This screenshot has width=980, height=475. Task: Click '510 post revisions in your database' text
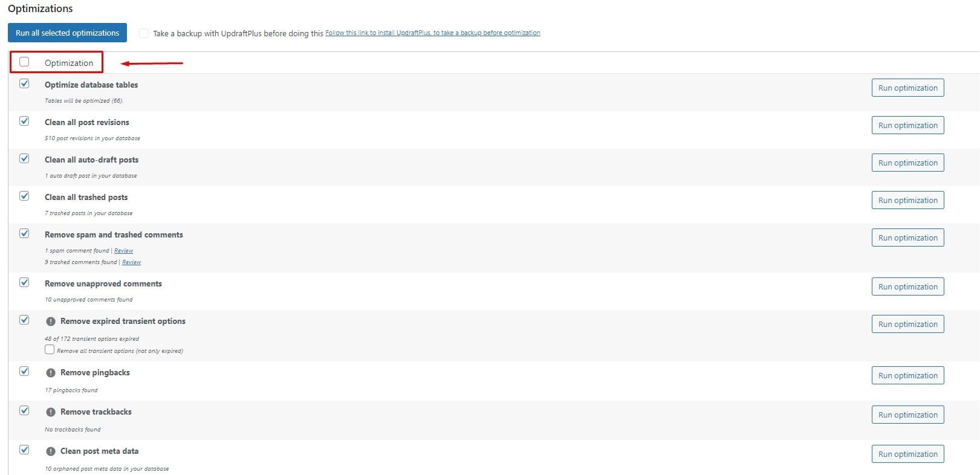pyautogui.click(x=92, y=138)
